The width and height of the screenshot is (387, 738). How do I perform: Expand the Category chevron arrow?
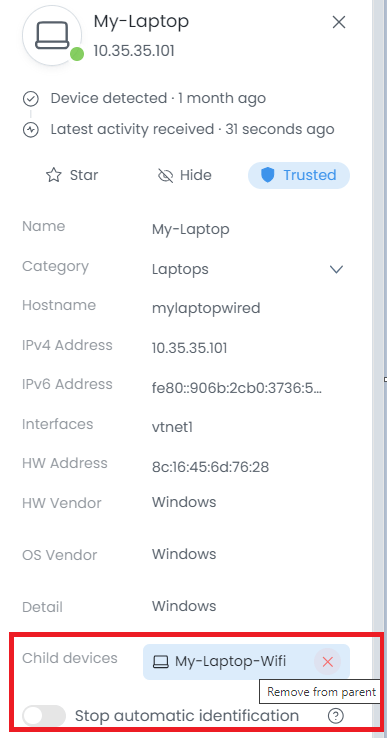pyautogui.click(x=336, y=269)
